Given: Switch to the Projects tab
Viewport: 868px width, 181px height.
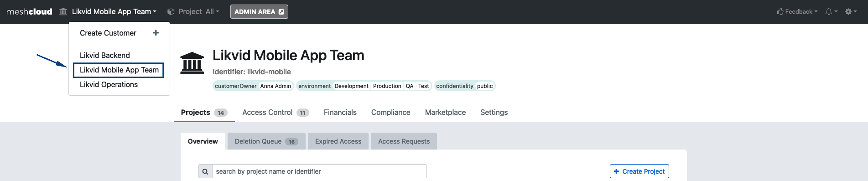Looking at the screenshot, I should click(x=204, y=112).
